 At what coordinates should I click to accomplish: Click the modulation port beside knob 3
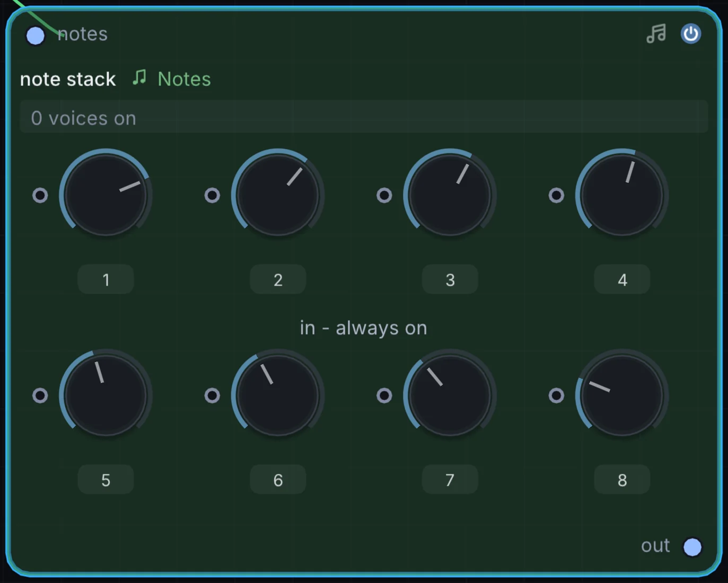click(384, 195)
